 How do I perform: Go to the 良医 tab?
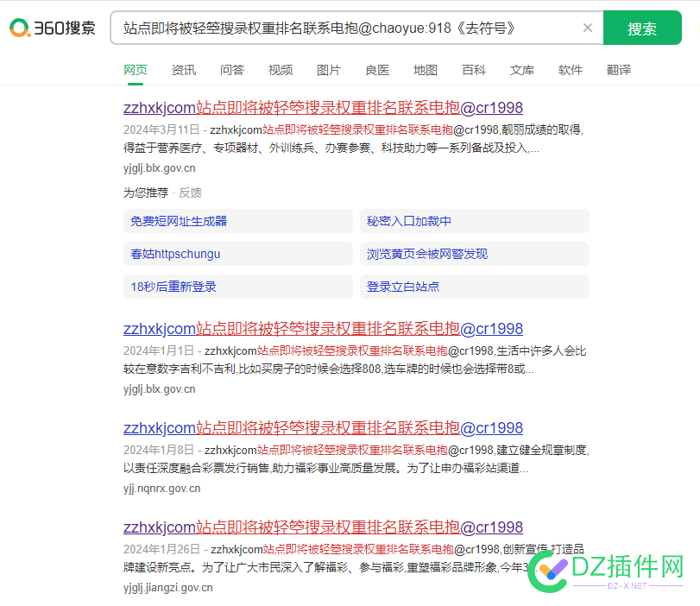click(377, 70)
